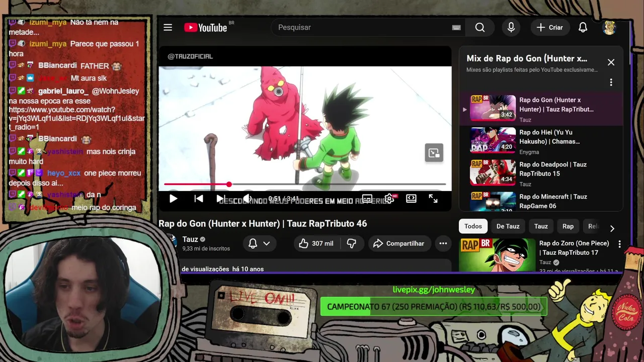Image resolution: width=644 pixels, height=362 pixels.
Task: Click the miniplayer overlay icon on video
Action: tap(434, 153)
